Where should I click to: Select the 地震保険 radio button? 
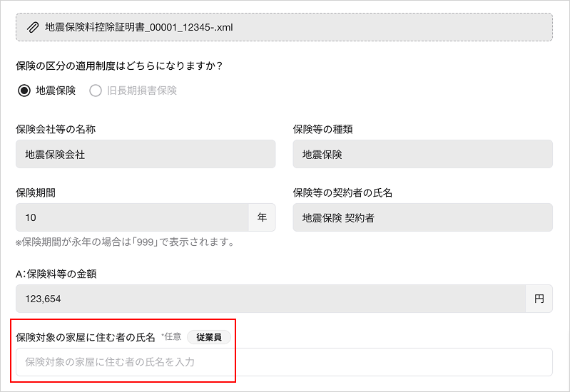click(x=24, y=91)
